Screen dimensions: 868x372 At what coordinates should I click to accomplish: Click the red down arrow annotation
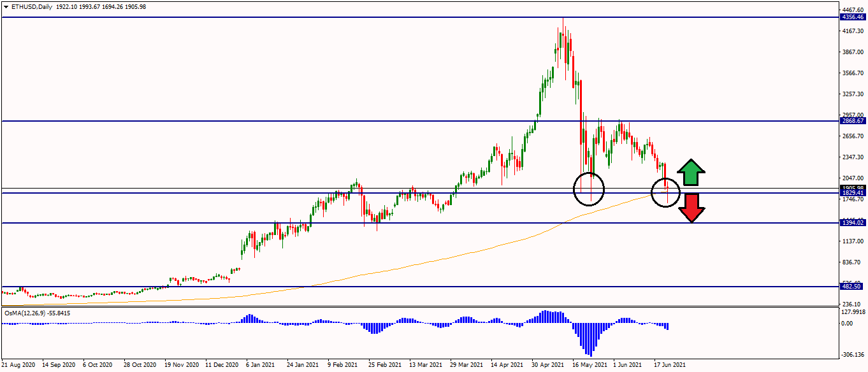click(691, 208)
